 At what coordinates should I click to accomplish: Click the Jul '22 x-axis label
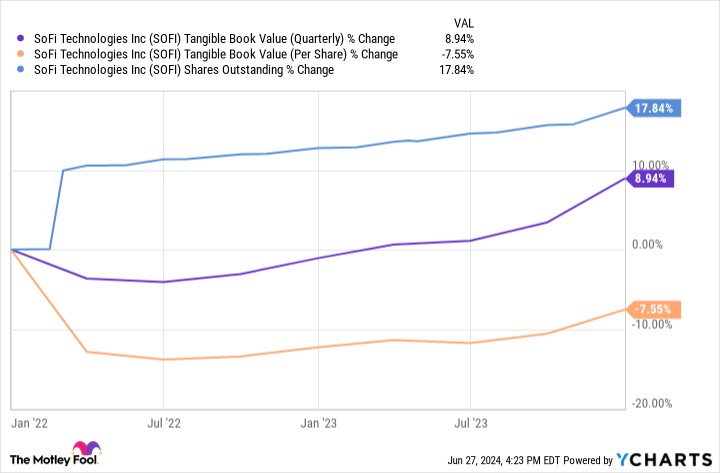click(x=164, y=425)
